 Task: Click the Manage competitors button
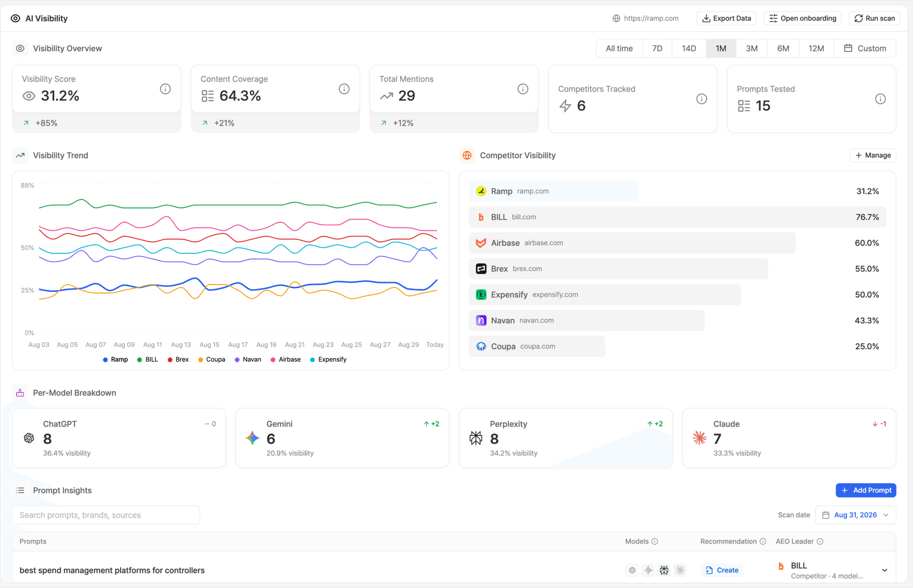(873, 155)
